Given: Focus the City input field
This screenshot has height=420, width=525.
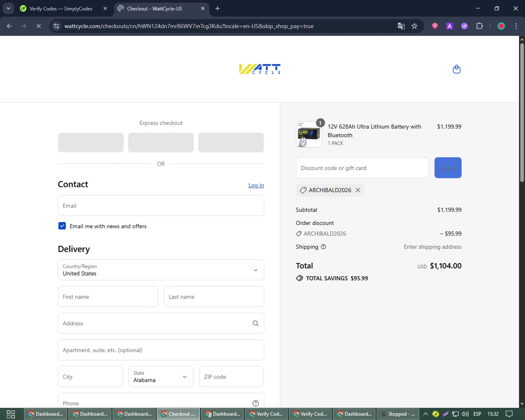Looking at the screenshot, I should click(x=90, y=377).
